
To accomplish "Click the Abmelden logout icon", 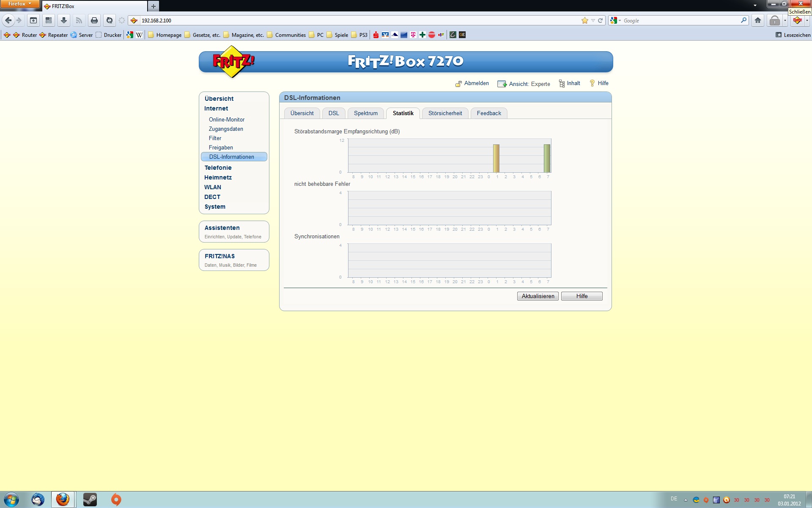I will click(458, 84).
